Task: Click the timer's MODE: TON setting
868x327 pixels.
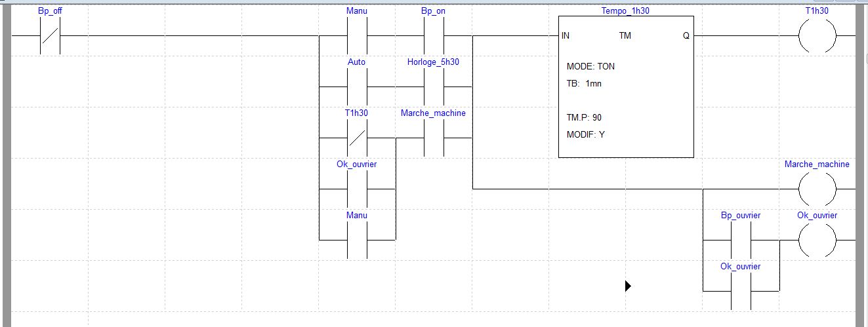Action: click(590, 67)
